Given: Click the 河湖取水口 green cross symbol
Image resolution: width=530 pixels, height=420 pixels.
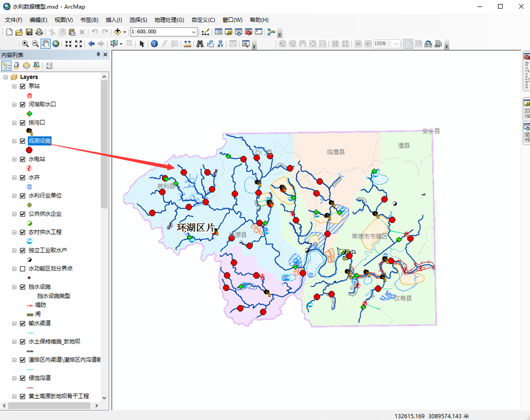Looking at the screenshot, I should 30,114.
